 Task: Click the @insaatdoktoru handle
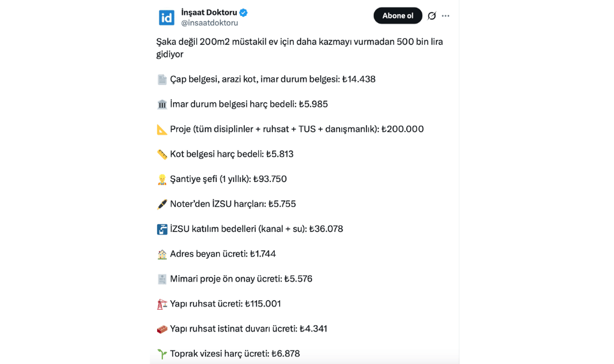click(x=210, y=23)
